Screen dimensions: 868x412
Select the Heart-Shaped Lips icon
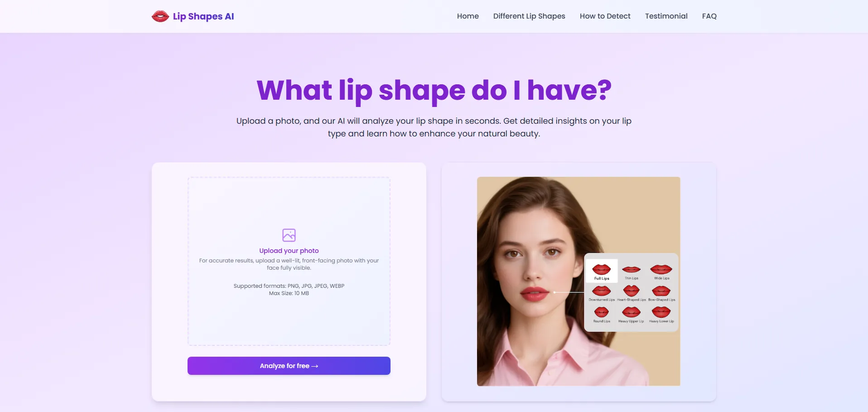point(631,291)
